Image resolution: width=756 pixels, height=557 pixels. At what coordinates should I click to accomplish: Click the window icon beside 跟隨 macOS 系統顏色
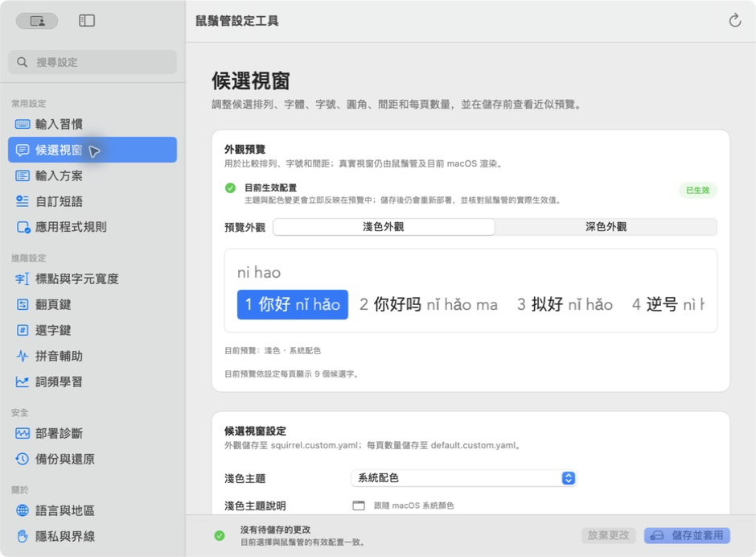click(x=359, y=505)
